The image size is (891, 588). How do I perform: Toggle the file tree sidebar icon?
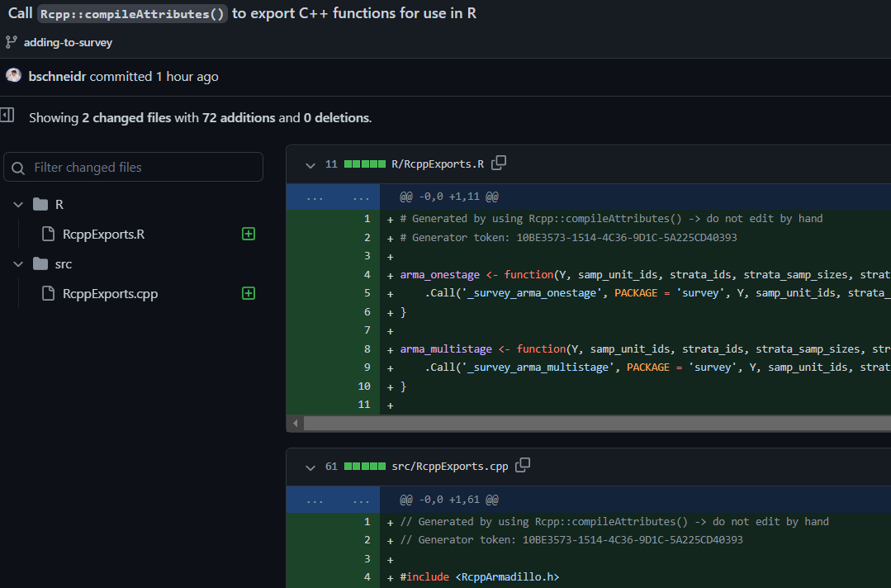tap(7, 116)
